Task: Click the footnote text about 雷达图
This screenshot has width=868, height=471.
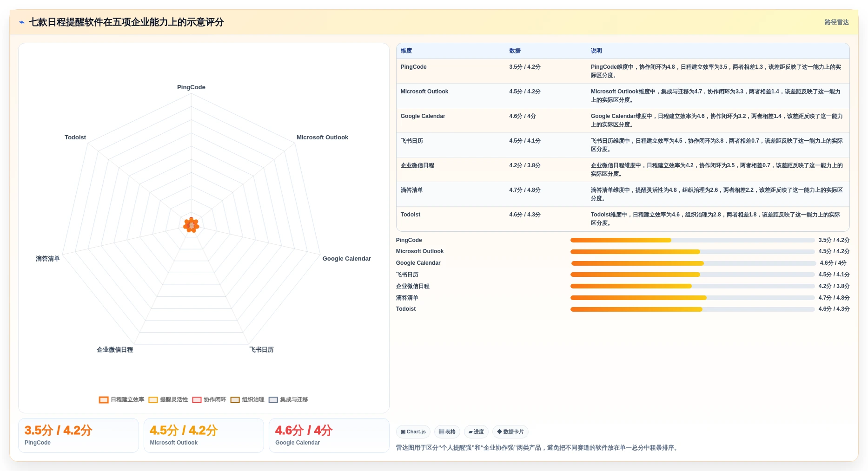Action: coord(538,448)
